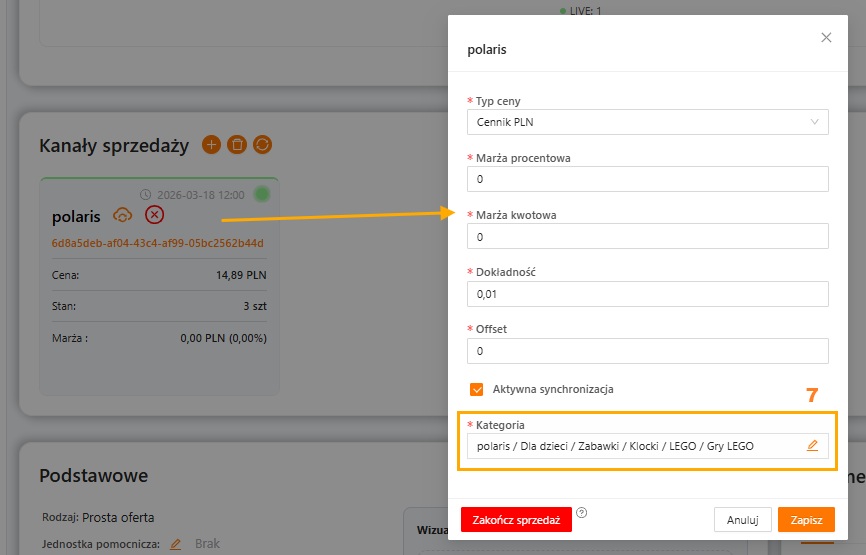866x555 pixels.
Task: Click the help icon beside Zakończ sprzedaż
Action: pos(581,513)
